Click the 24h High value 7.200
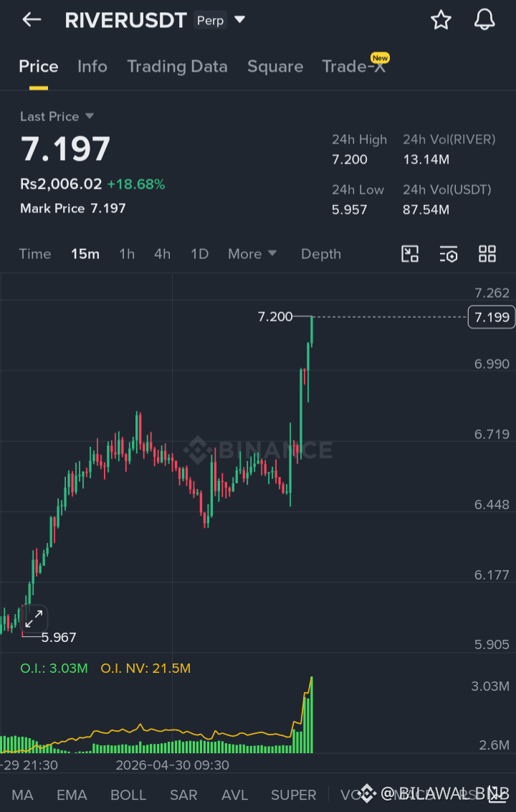Viewport: 516px width, 812px height. (349, 159)
